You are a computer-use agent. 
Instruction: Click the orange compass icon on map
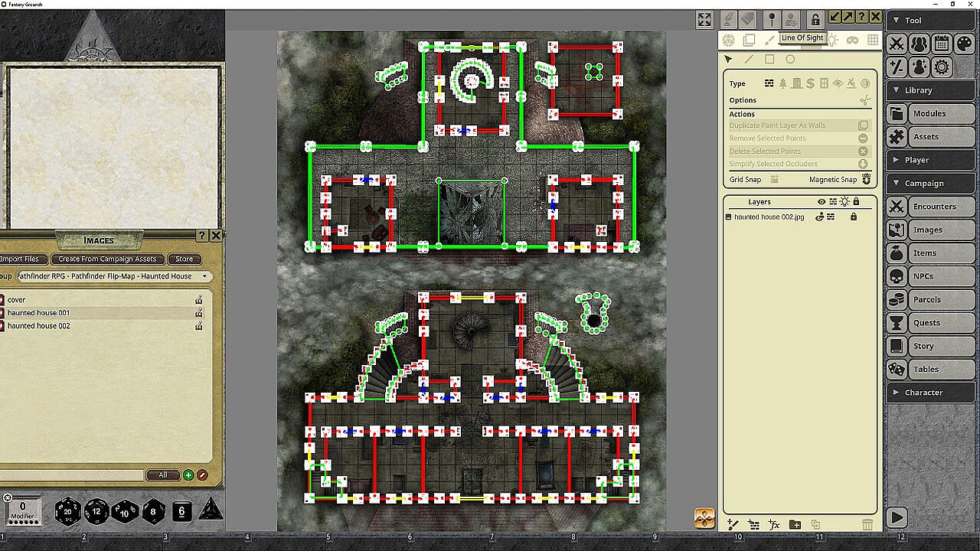click(x=704, y=518)
